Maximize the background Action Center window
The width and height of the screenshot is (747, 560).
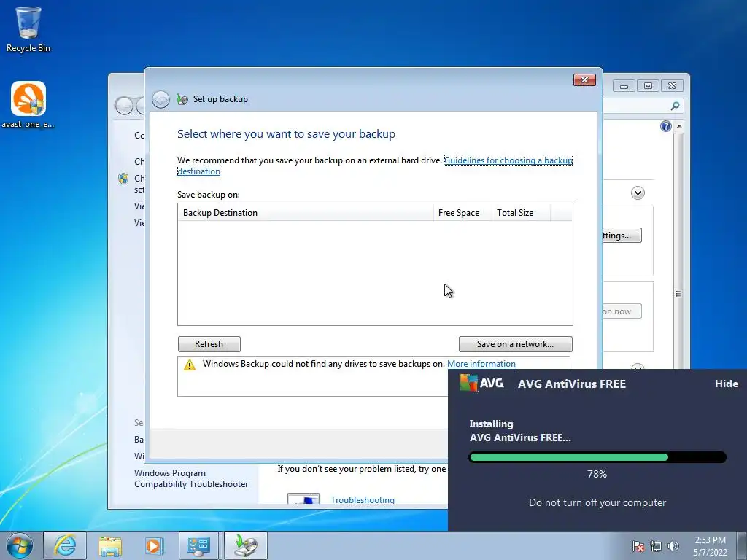point(648,86)
